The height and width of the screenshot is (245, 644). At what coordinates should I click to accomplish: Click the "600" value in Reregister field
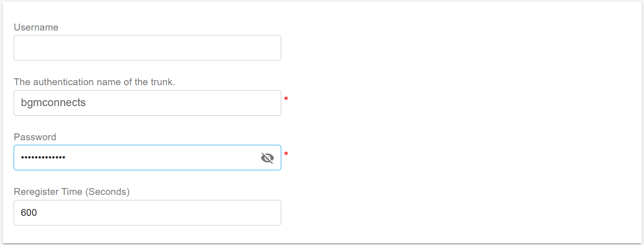[29, 213]
